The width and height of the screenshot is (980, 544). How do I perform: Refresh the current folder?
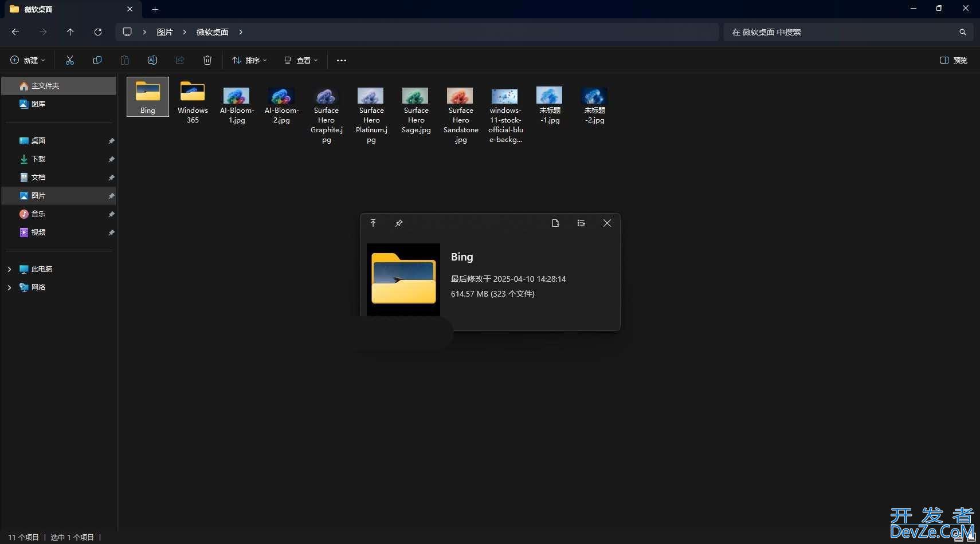98,32
